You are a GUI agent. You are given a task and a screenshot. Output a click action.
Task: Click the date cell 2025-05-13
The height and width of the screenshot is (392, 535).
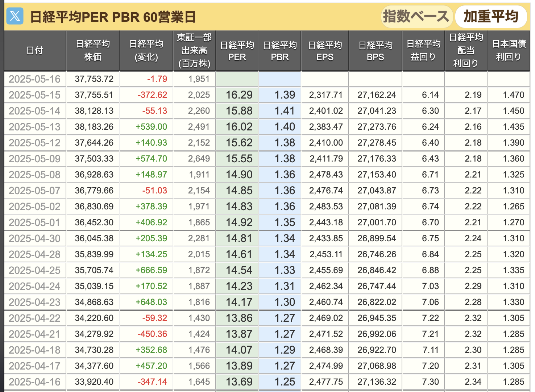pos(34,127)
